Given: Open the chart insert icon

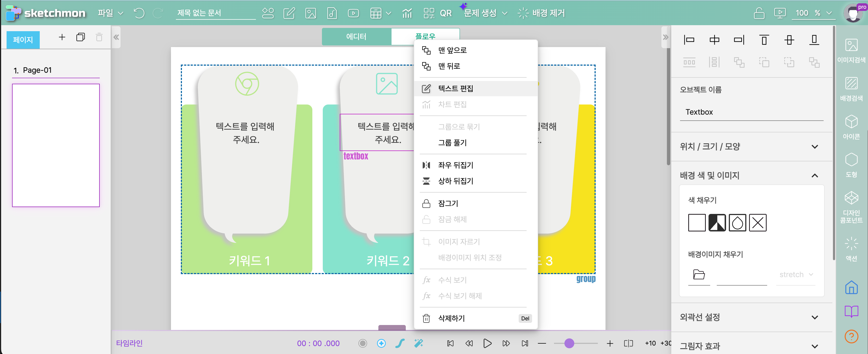Looking at the screenshot, I should pos(407,13).
